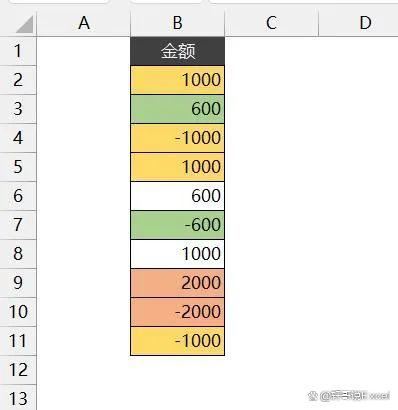Select column A header
Screen dimensions: 398x410
click(84, 23)
